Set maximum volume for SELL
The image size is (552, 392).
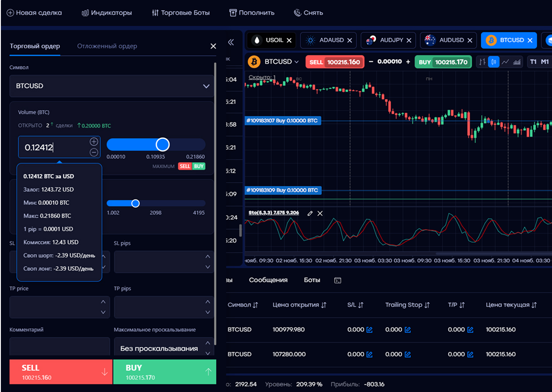185,166
